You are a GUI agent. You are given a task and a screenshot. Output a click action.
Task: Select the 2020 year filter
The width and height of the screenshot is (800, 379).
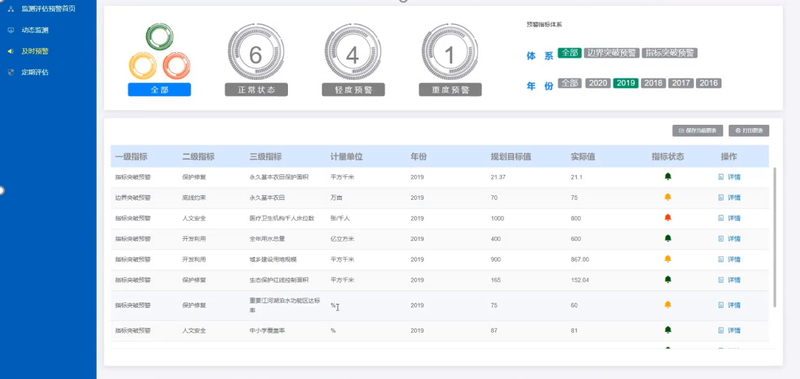pos(598,83)
